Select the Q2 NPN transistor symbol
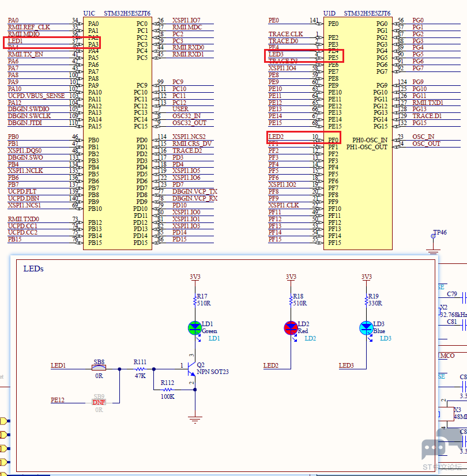 (x=191, y=369)
